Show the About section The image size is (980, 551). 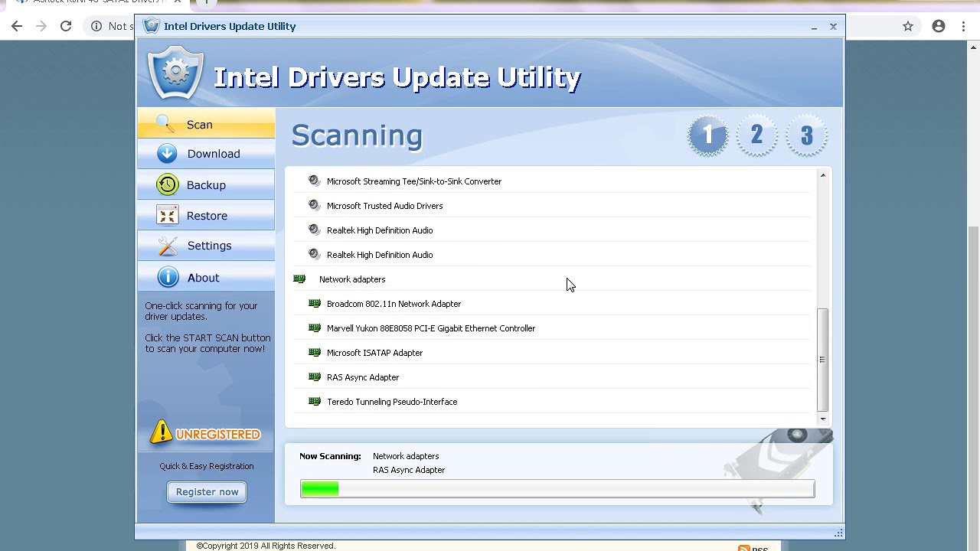pos(206,278)
